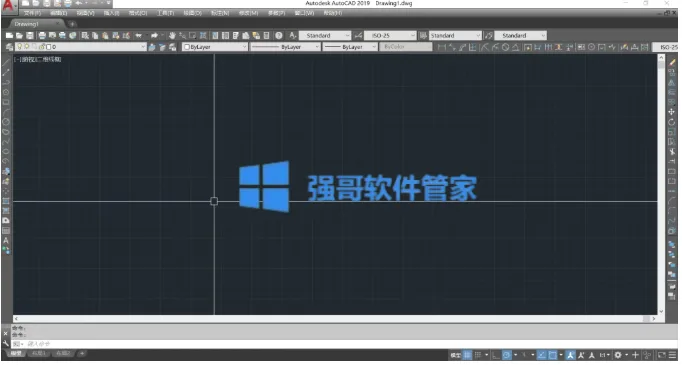Screen dimensions: 682x365
Task: Click the 模型 button in status bar
Action: click(x=455, y=355)
